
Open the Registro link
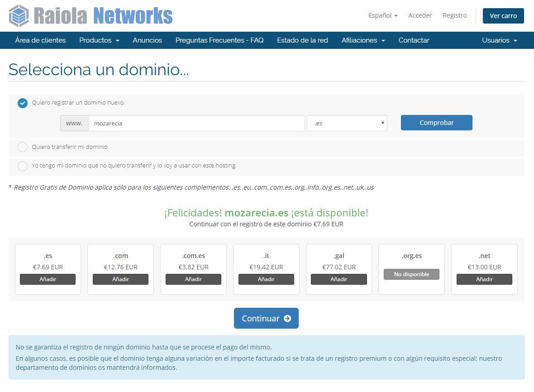pos(454,15)
